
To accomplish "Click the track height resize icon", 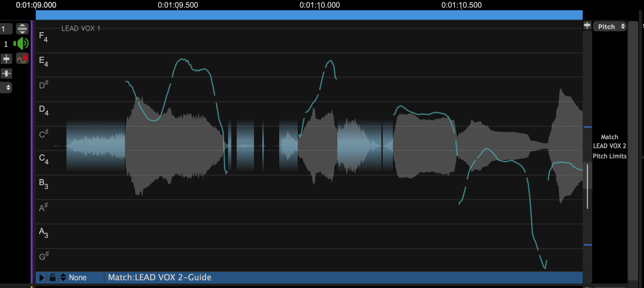I will (x=22, y=29).
